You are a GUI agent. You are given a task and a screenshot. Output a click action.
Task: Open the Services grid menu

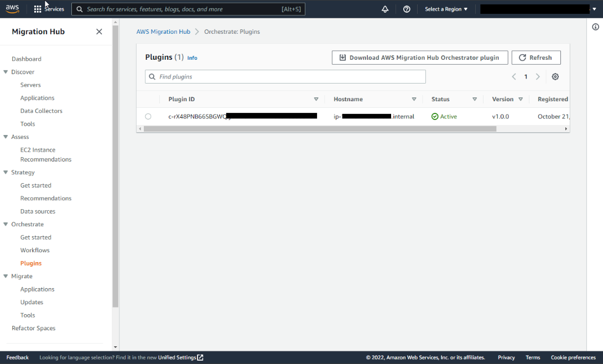coord(37,9)
